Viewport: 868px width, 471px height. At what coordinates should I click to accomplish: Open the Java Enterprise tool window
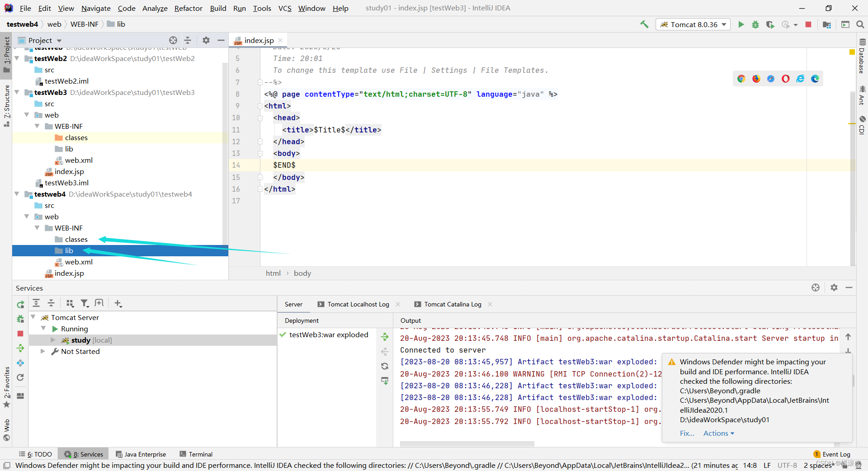tap(141, 454)
